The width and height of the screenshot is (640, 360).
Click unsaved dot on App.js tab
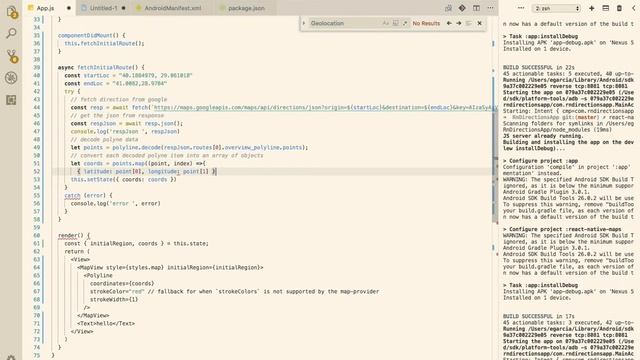(69, 8)
